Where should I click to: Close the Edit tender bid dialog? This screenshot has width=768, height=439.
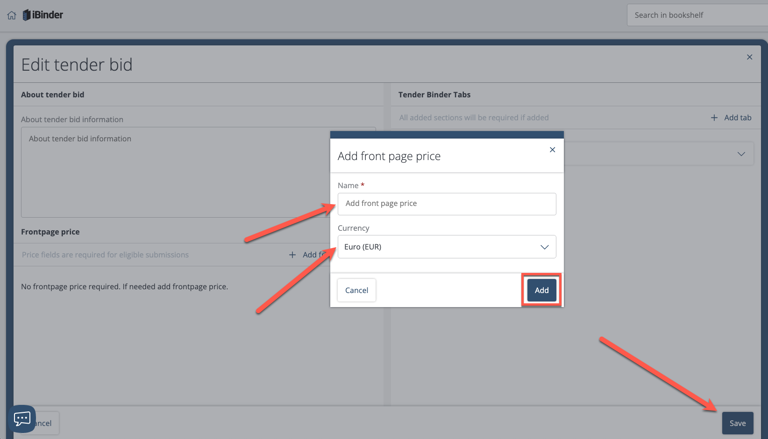(x=749, y=57)
